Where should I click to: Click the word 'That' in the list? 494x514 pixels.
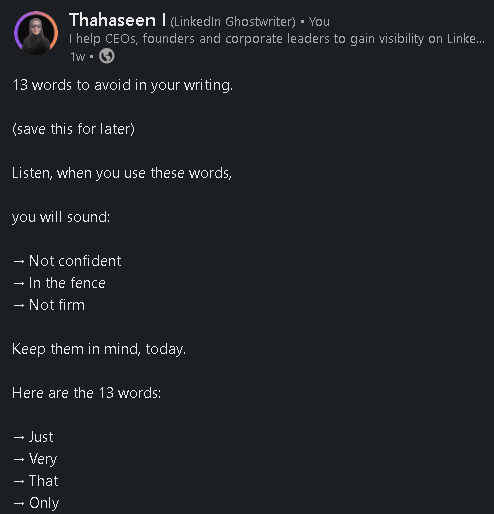(43, 481)
